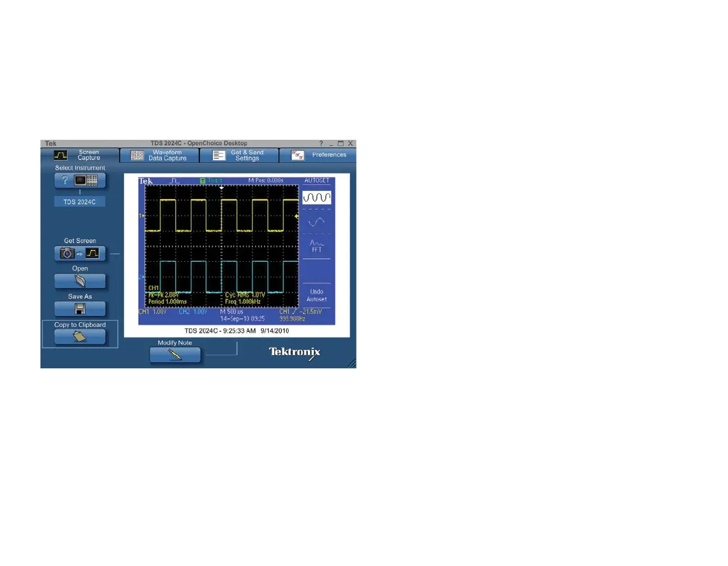Click the CH2 1.00V readout
The image size is (728, 566).
tap(193, 312)
